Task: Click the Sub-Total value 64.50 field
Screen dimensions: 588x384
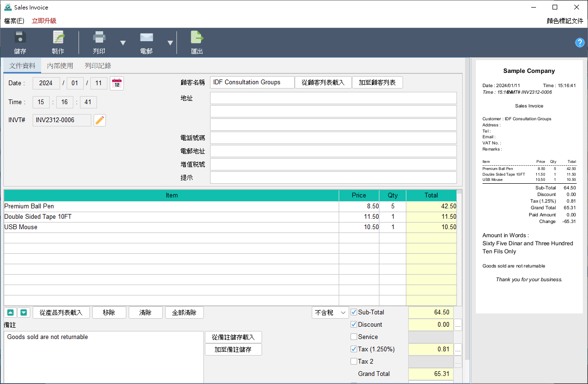Action: click(430, 313)
